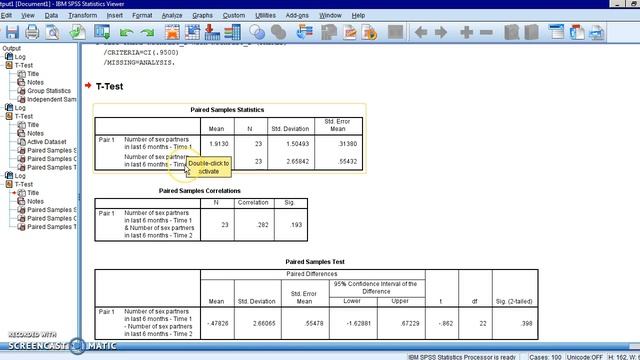Click the Cases: 100 status bar entry
The width and height of the screenshot is (640, 360).
tap(545, 357)
